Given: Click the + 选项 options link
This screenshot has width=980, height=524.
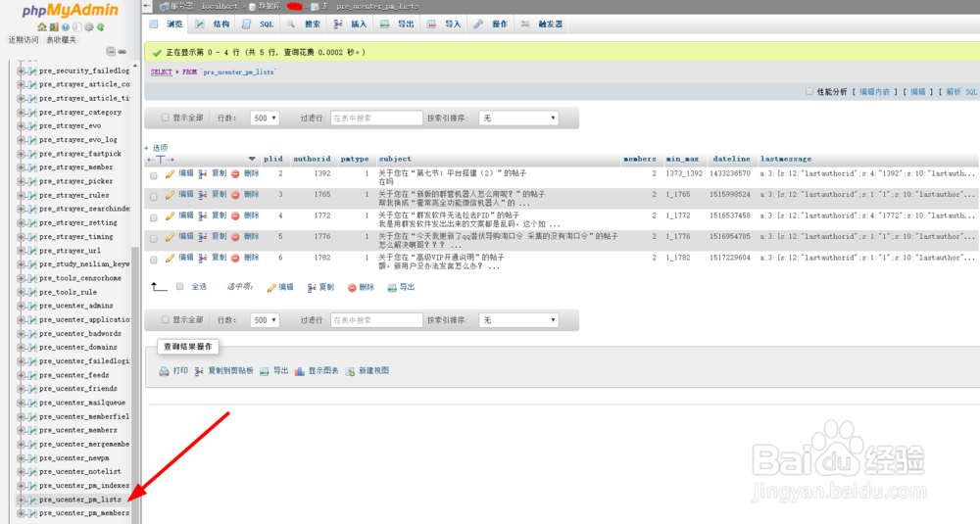Looking at the screenshot, I should coord(156,148).
